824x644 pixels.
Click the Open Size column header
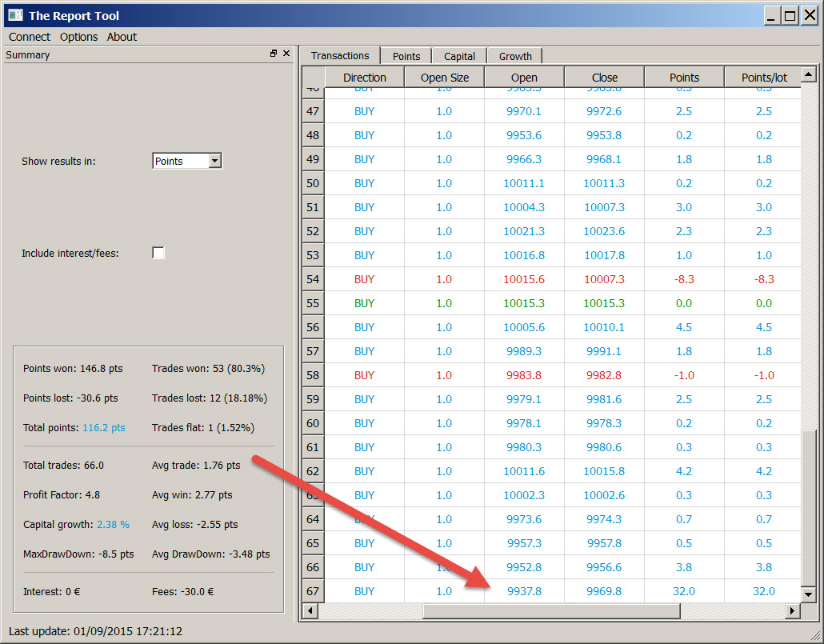tap(444, 78)
